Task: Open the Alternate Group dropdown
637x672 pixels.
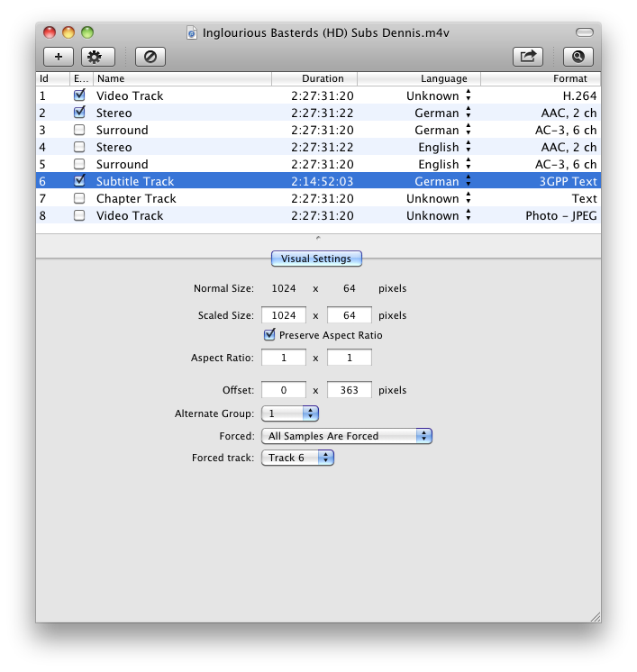Action: 290,413
